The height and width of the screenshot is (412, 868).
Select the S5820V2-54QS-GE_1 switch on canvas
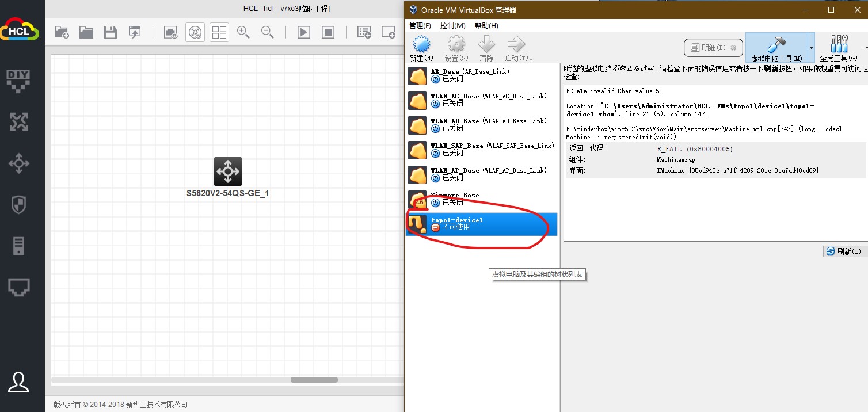(x=228, y=171)
